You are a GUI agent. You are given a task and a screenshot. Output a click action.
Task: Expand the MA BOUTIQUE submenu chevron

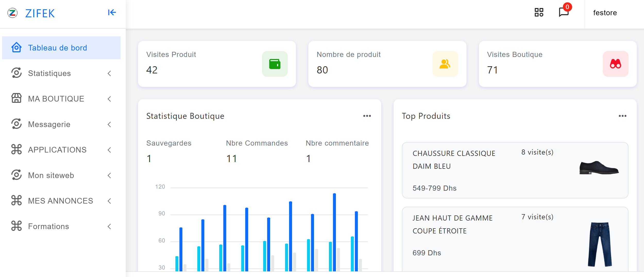(x=109, y=99)
